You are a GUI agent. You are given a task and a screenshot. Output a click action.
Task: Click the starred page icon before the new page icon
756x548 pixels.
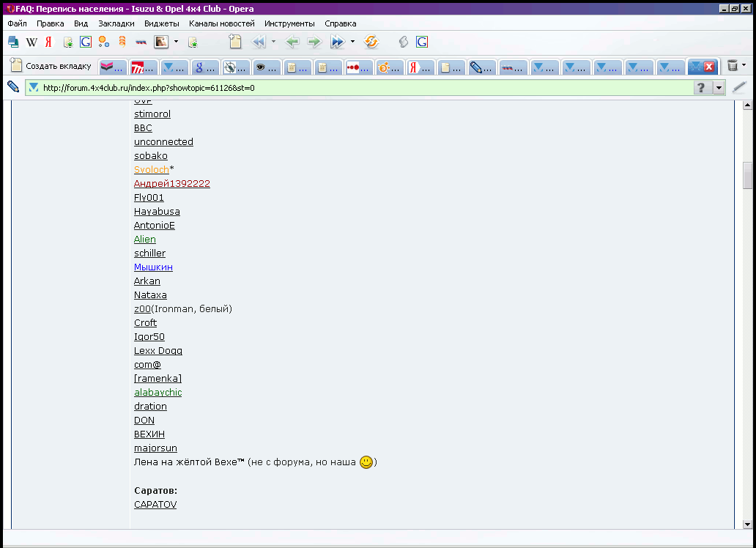point(193,42)
